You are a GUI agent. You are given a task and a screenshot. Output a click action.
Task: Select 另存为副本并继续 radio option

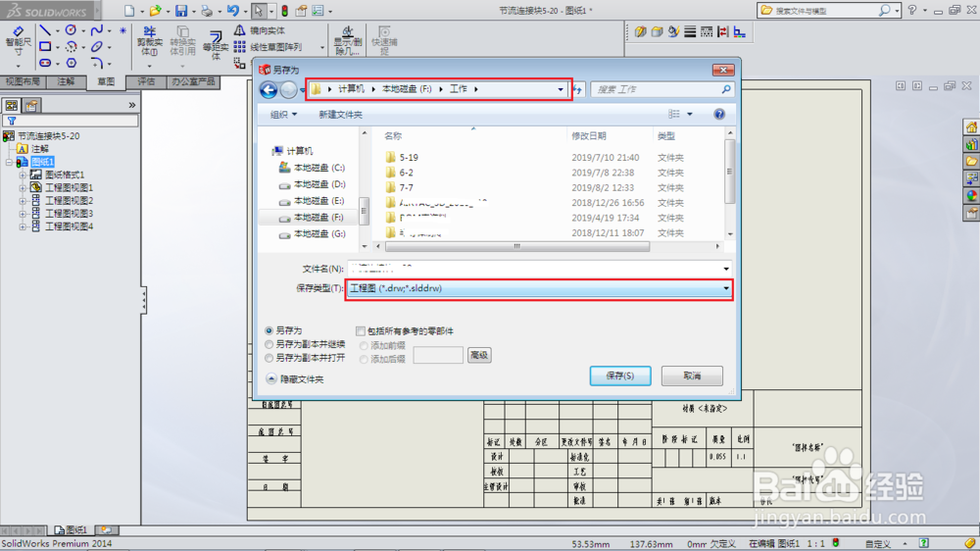[x=269, y=344]
